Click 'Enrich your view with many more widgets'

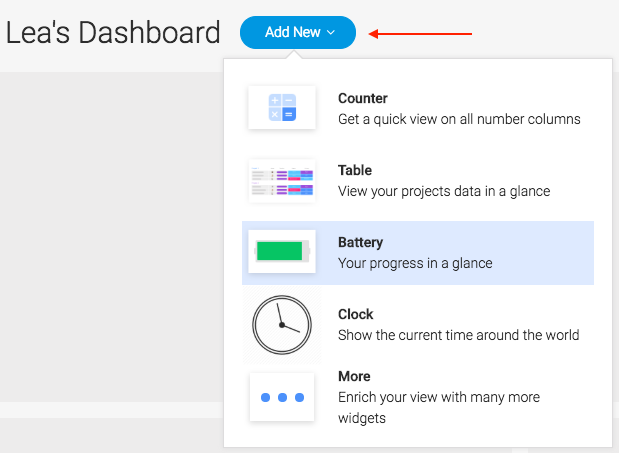439,407
